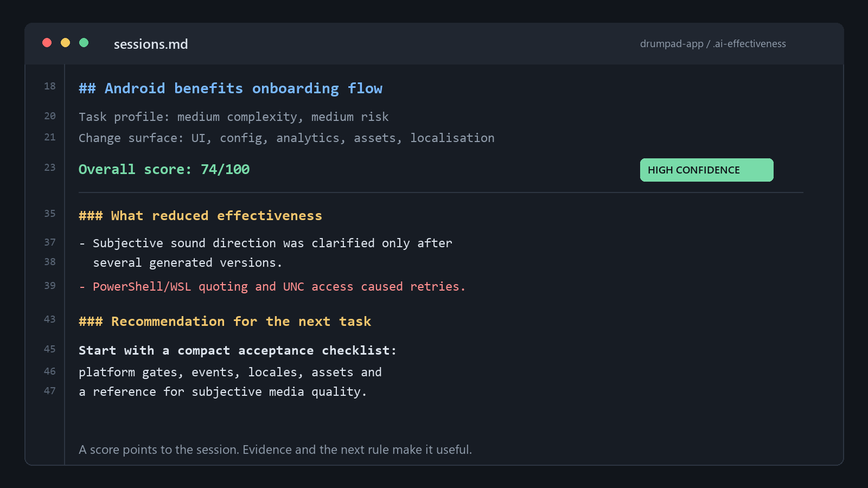Select the red PowerShell/WSL quoting line
This screenshot has width=868, height=488.
[x=272, y=287]
